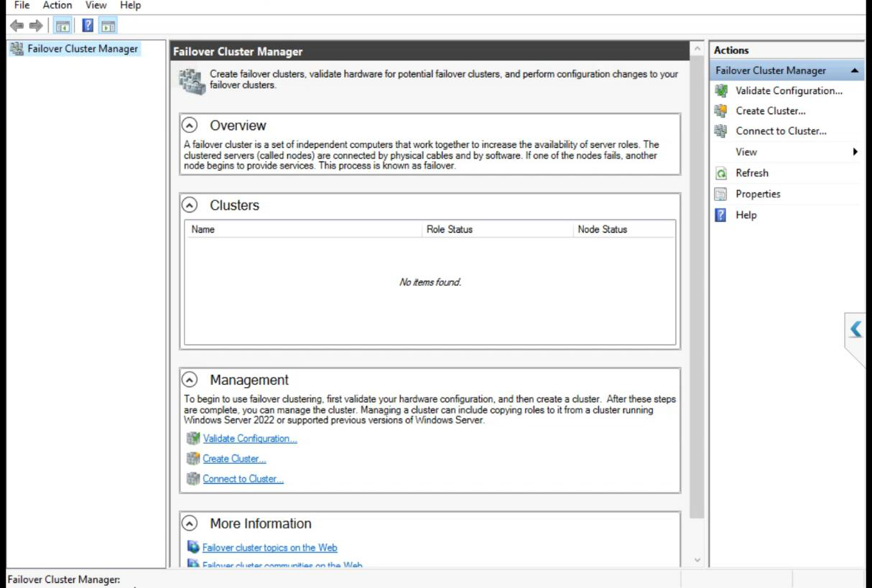Viewport: 872px width, 588px height.
Task: Open the Action menu
Action: click(x=57, y=6)
